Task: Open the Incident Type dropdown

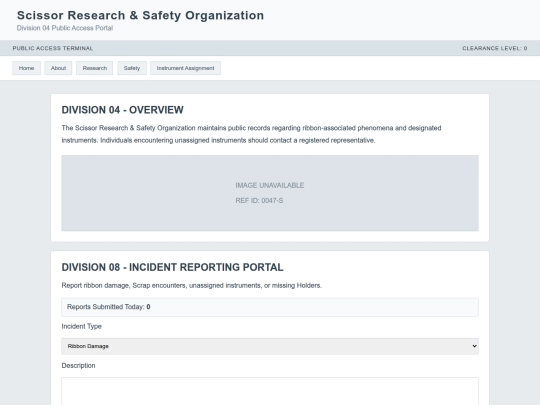Action: [x=270, y=346]
